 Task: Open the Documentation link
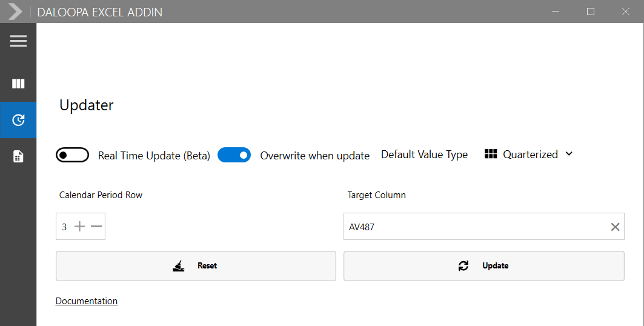pos(87,301)
